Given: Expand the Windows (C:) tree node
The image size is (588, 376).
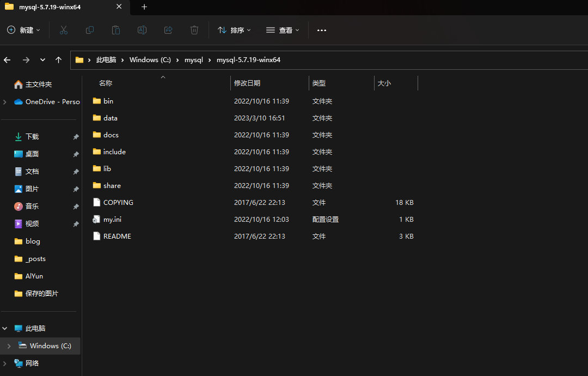Looking at the screenshot, I should [x=9, y=346].
